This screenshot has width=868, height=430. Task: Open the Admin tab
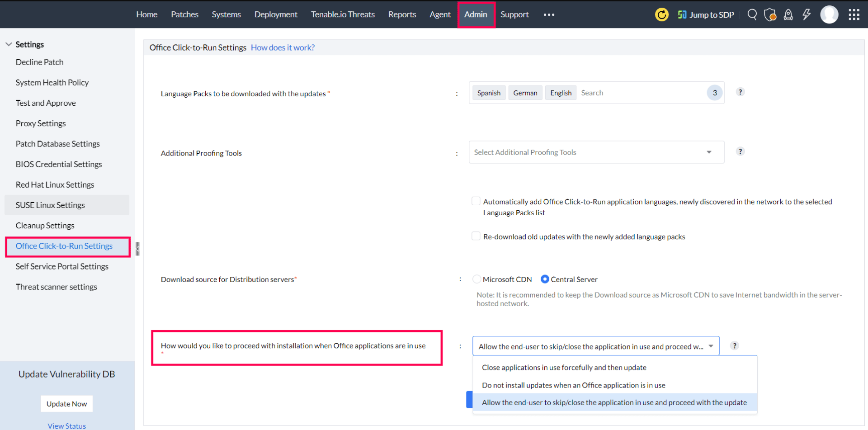point(476,14)
